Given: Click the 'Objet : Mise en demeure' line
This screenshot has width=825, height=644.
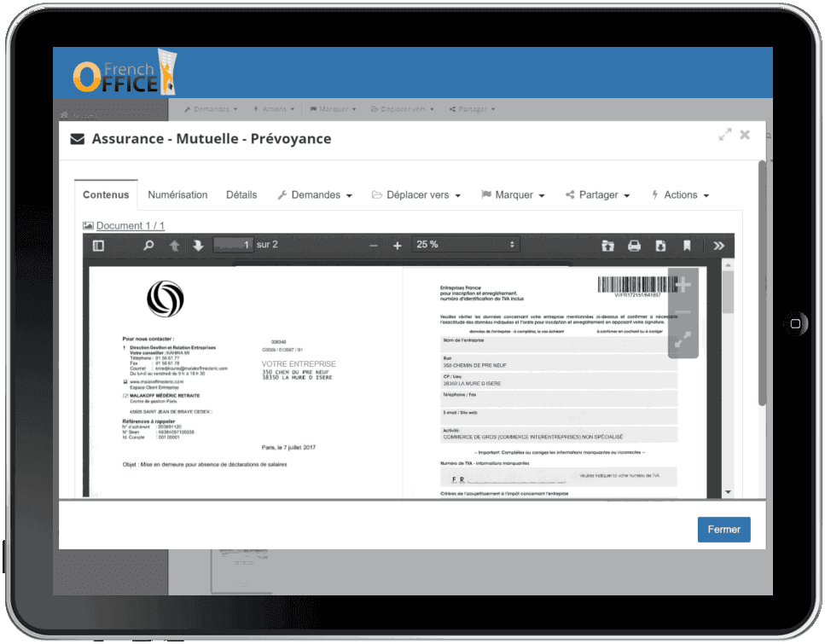Looking at the screenshot, I should [205, 465].
